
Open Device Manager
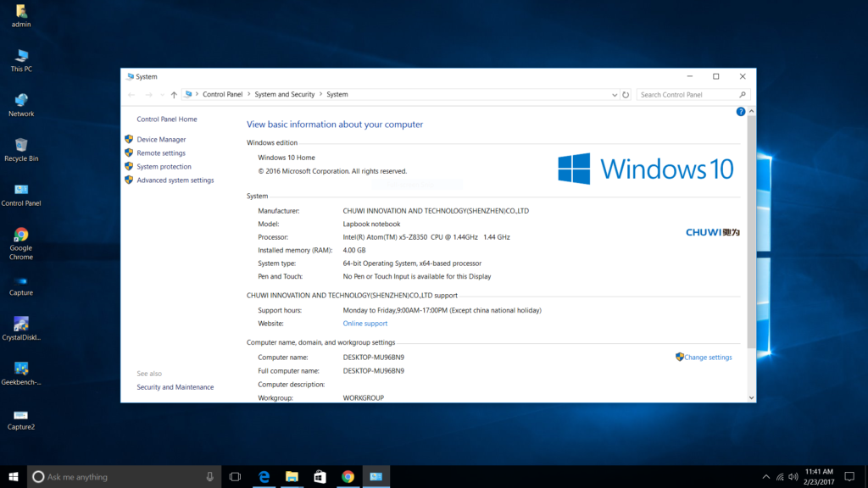161,140
